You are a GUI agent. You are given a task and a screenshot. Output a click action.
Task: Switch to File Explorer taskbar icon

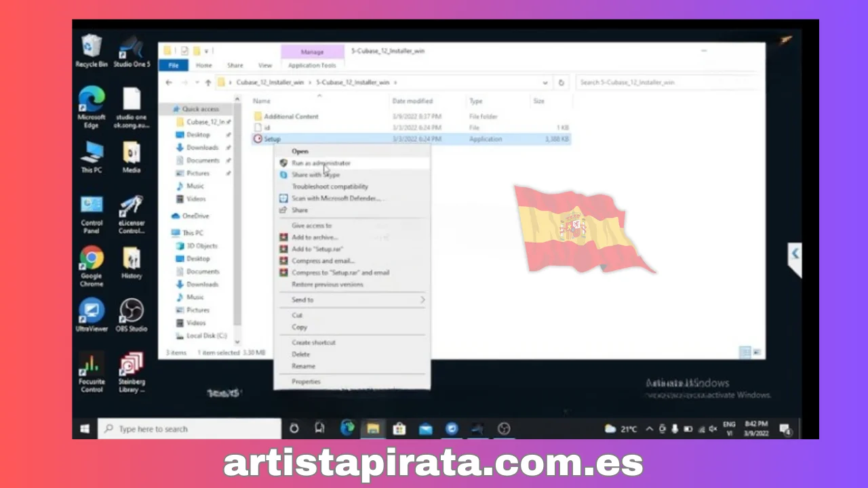pos(373,429)
